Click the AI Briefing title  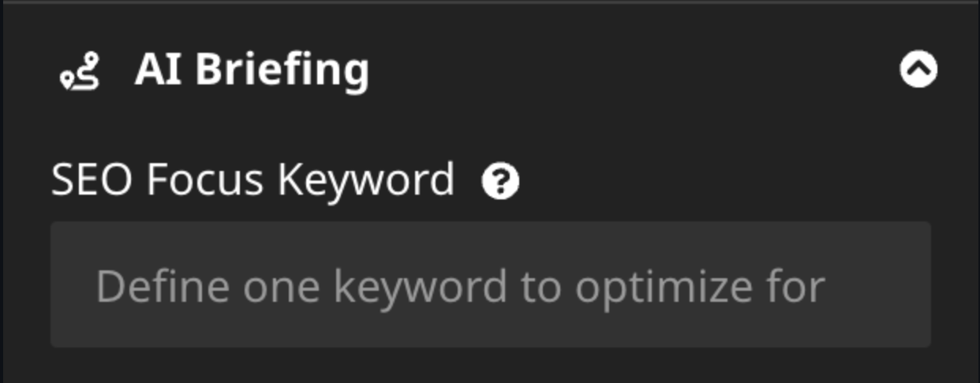point(251,70)
